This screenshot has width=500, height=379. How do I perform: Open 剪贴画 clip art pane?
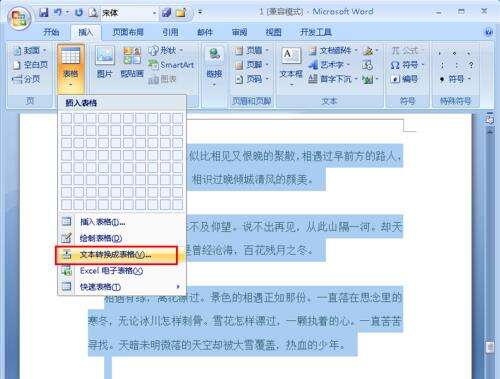point(132,62)
